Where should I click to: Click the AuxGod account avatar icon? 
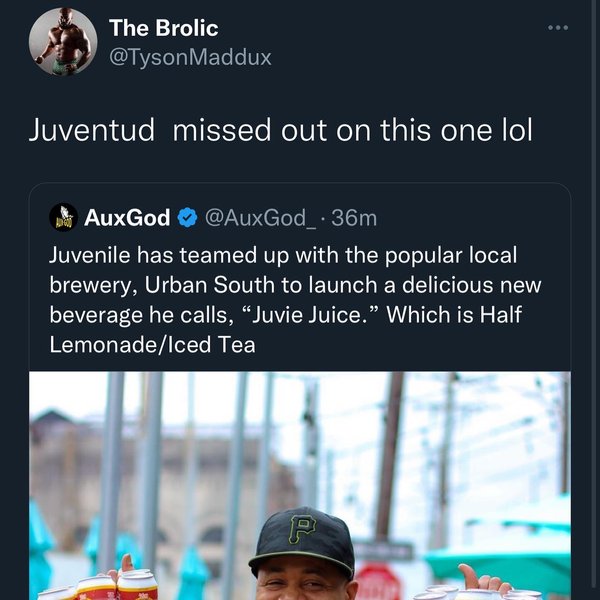[63, 217]
